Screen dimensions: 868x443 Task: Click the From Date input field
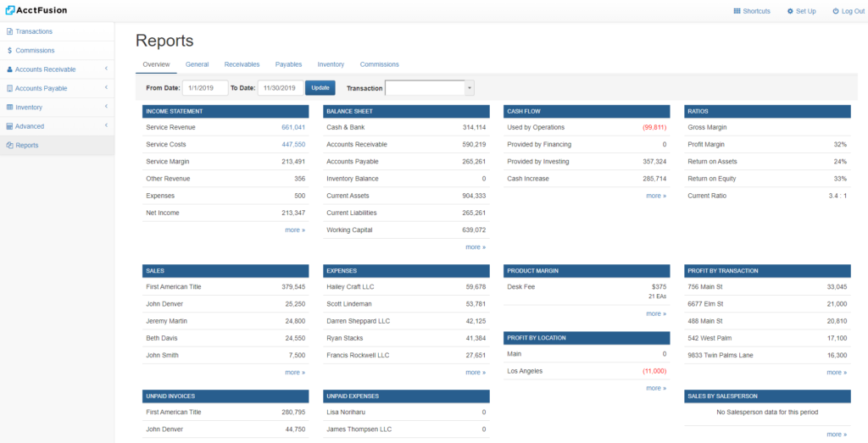tap(205, 88)
